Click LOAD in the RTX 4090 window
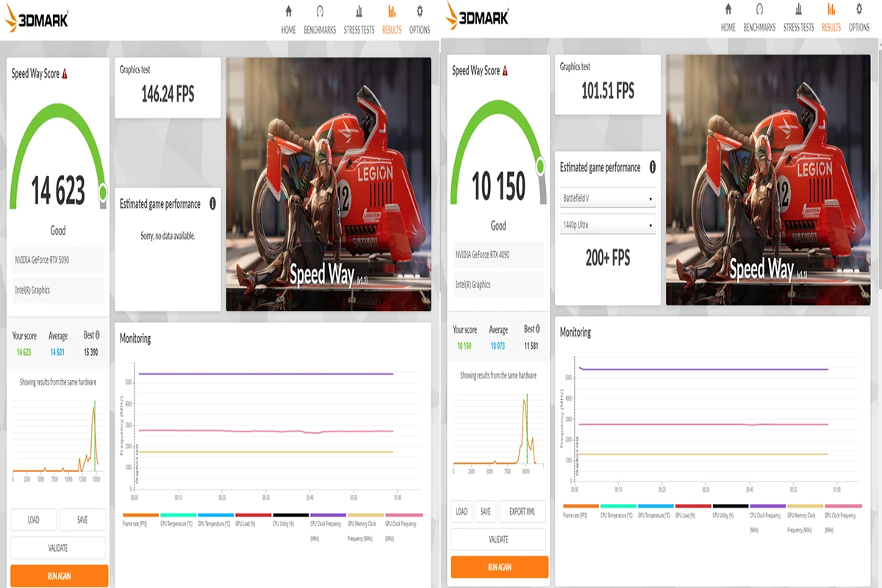Screen dimensions: 882x588 pyautogui.click(x=462, y=512)
